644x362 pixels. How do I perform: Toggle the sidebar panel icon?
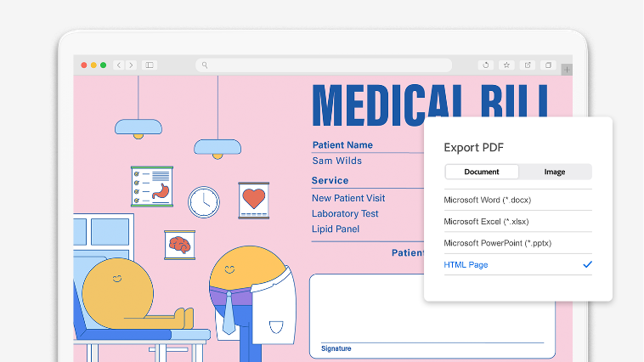(150, 65)
